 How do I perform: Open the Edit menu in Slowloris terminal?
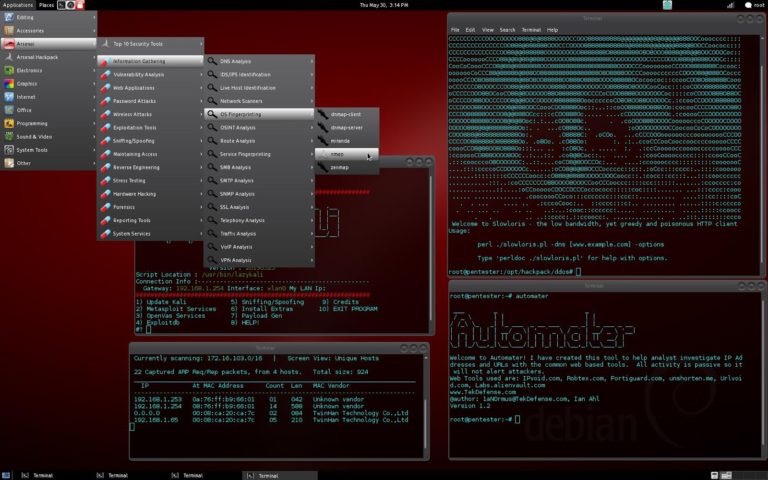coord(470,30)
